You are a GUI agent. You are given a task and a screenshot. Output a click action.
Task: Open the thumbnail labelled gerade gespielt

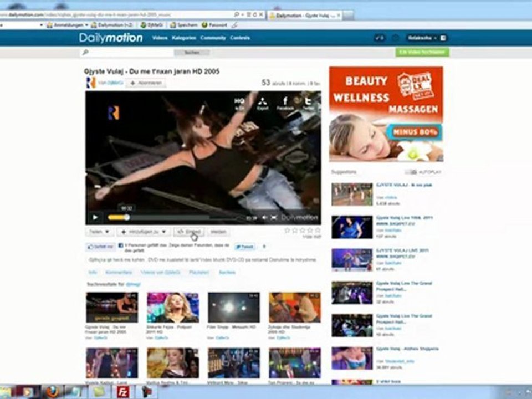(112, 308)
